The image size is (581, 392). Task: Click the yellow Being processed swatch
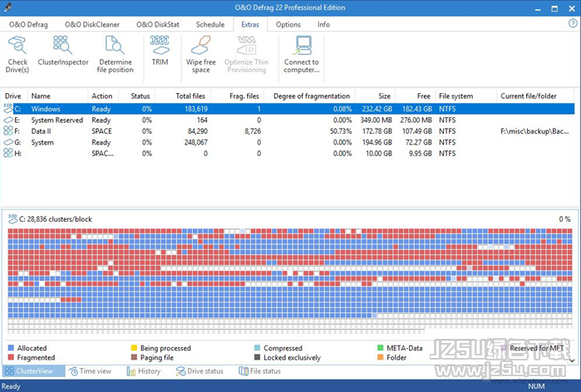click(x=134, y=348)
